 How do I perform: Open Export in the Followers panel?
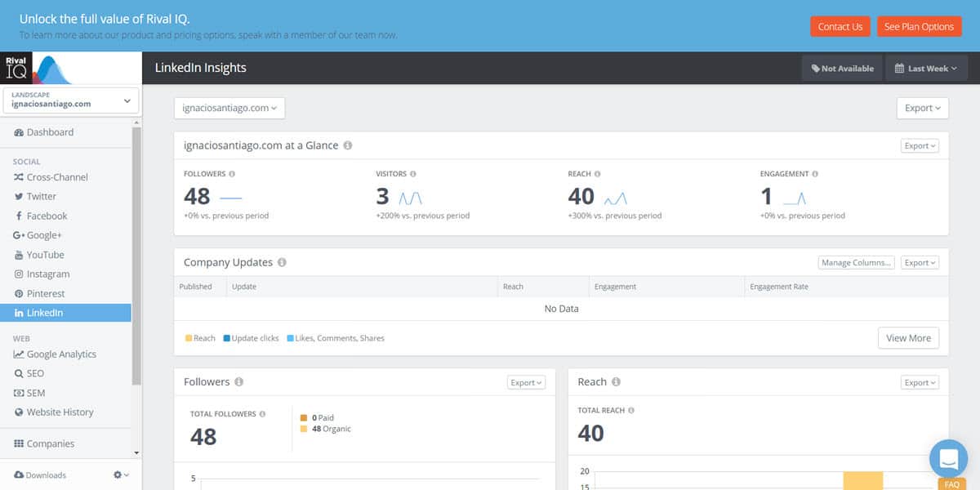pos(526,382)
